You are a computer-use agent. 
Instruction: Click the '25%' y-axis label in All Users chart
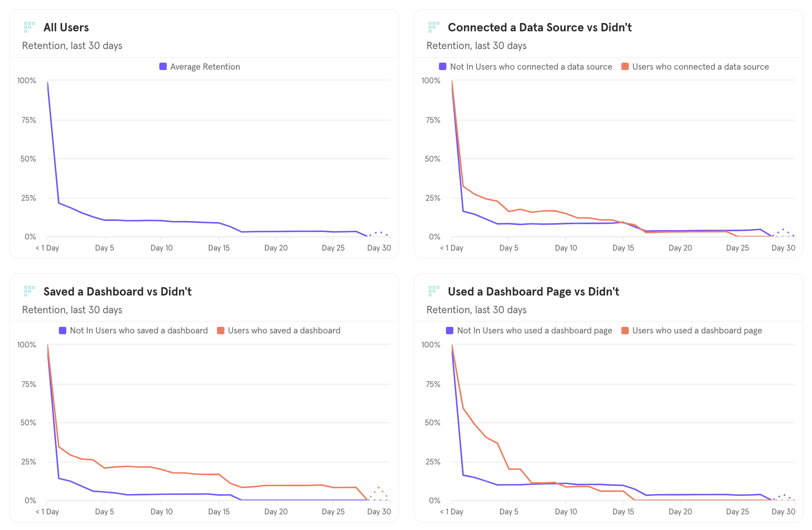click(x=28, y=198)
